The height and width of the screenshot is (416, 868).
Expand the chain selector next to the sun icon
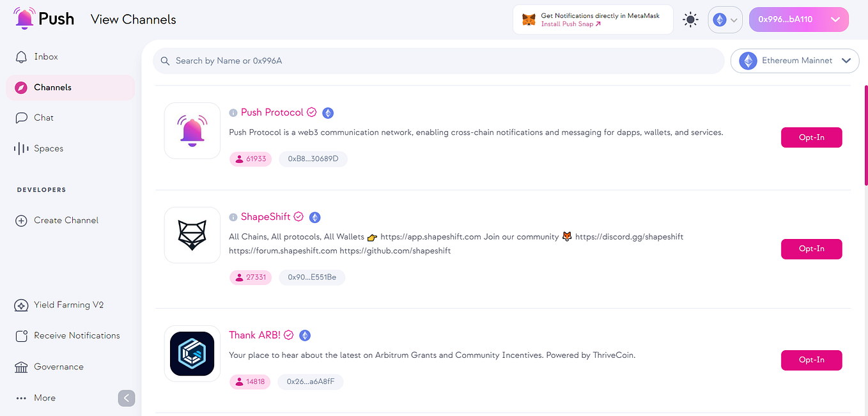pos(725,19)
